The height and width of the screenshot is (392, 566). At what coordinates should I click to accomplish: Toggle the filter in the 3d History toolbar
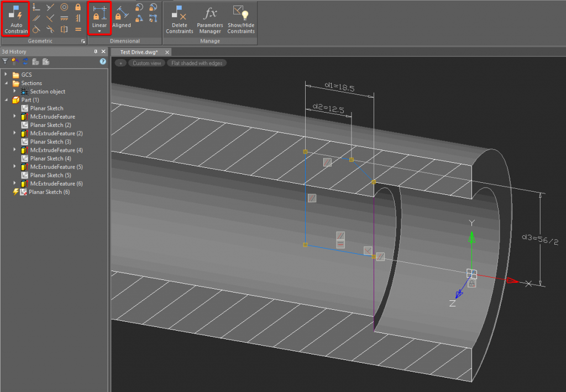(5, 61)
